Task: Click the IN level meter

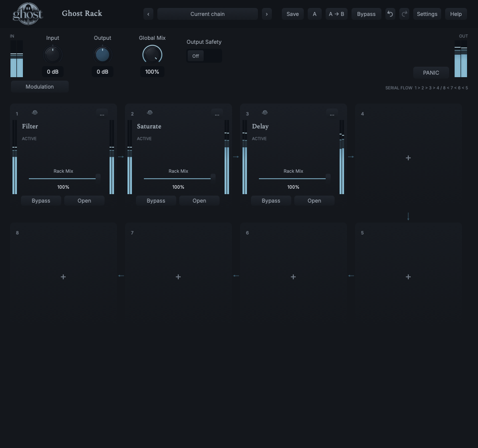Action: [16, 59]
